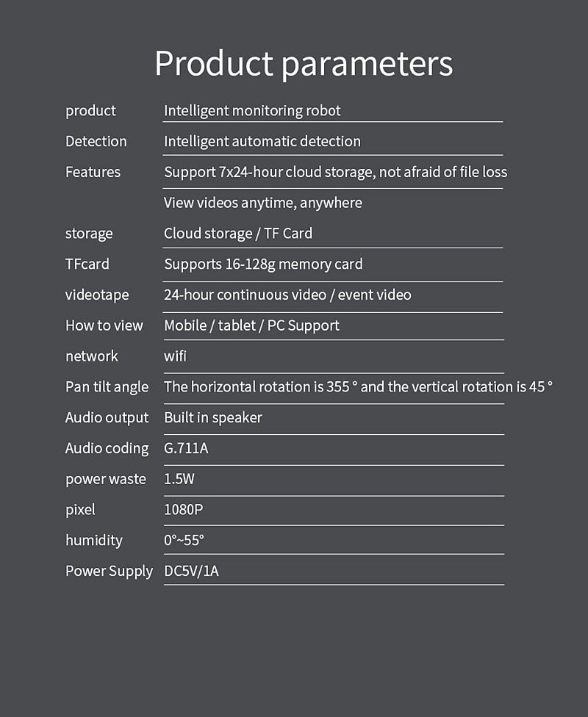Image resolution: width=588 pixels, height=717 pixels.
Task: Select 'Mobile / tablet / PC Support' value
Action: pyautogui.click(x=251, y=325)
